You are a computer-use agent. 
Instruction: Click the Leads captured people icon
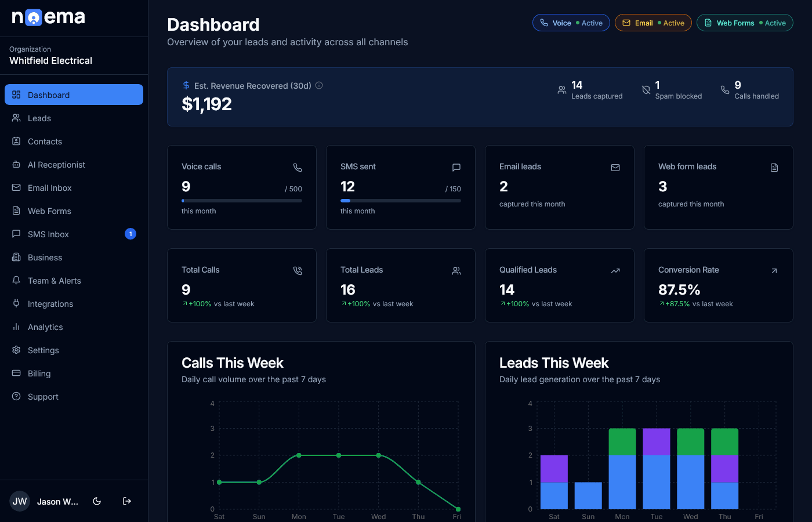[x=562, y=90]
